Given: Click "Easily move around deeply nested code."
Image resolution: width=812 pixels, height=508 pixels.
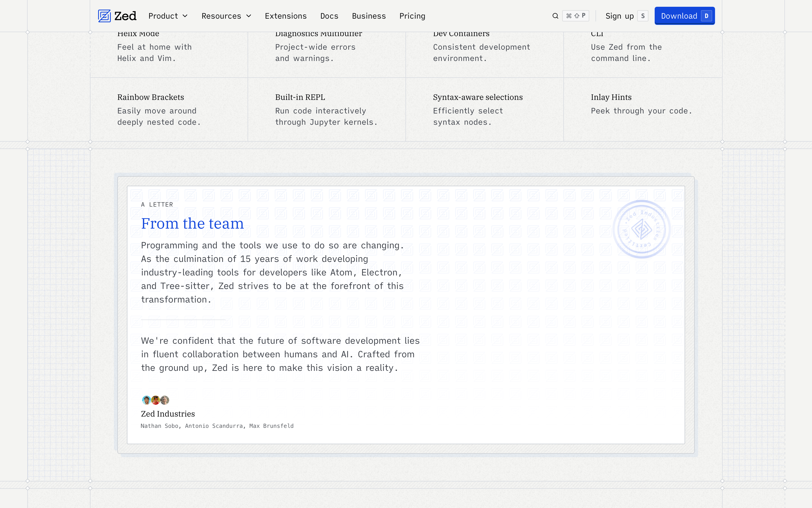Looking at the screenshot, I should tap(159, 117).
